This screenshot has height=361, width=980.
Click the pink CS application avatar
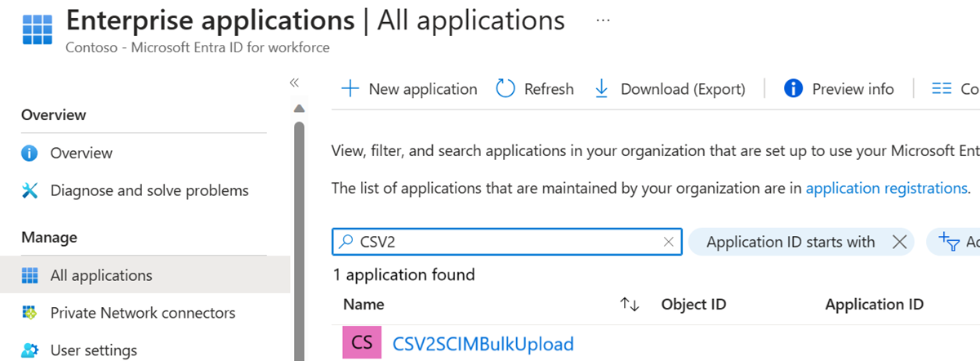point(362,343)
